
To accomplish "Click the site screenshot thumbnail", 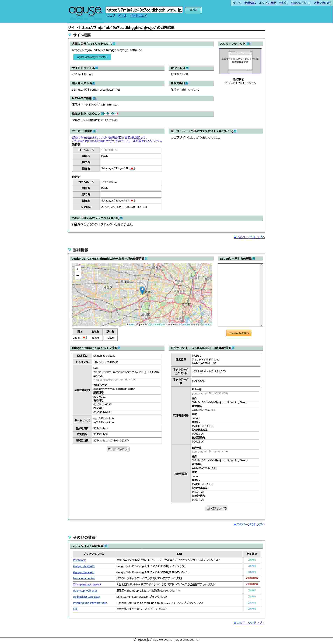I will 240,61.
